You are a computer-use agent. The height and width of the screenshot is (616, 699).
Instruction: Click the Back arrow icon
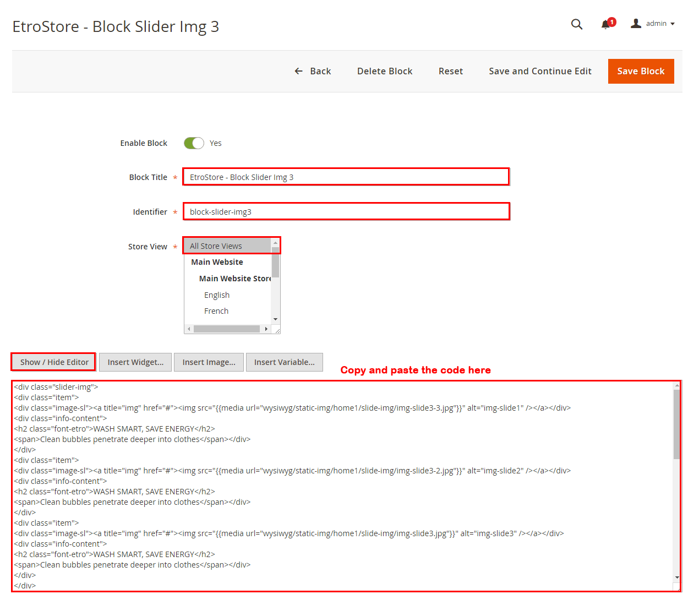[x=299, y=71]
